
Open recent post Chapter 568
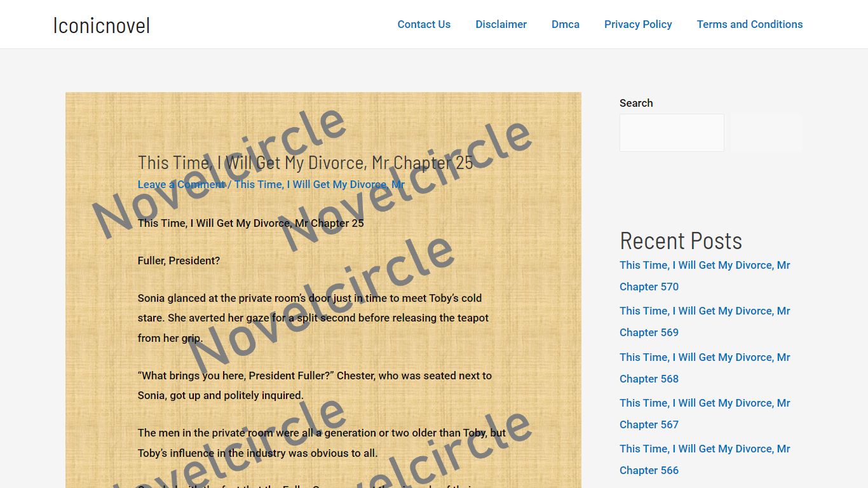point(705,368)
